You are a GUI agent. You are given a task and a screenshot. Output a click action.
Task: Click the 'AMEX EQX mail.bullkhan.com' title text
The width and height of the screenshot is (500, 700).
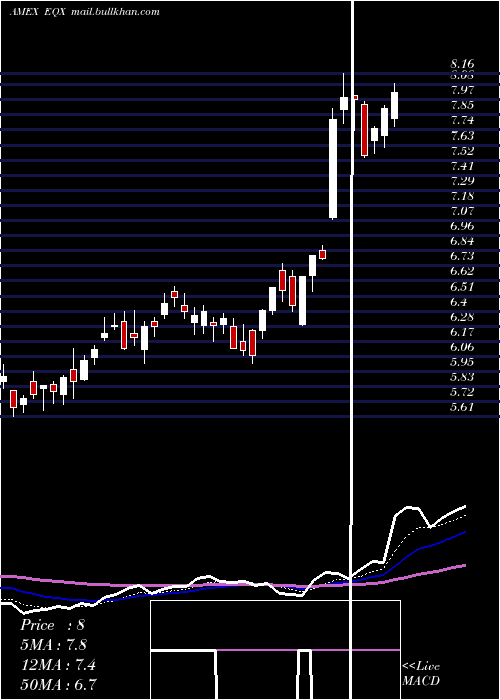(85, 12)
